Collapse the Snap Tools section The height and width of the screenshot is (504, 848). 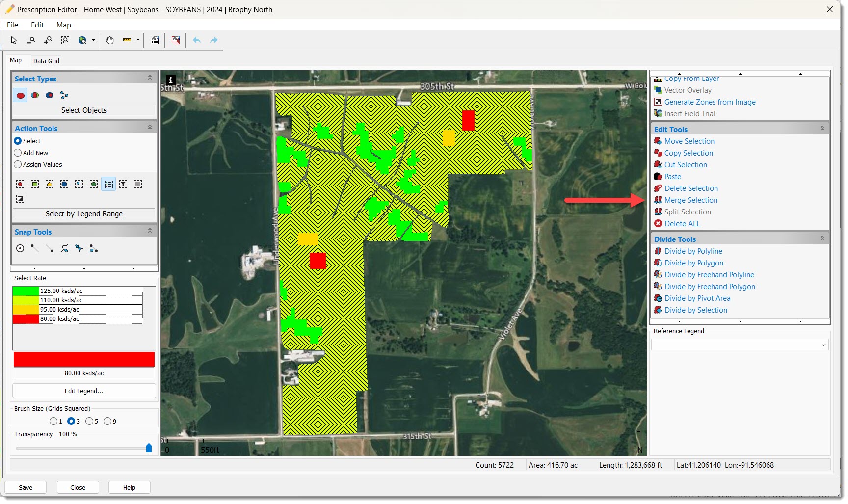150,231
